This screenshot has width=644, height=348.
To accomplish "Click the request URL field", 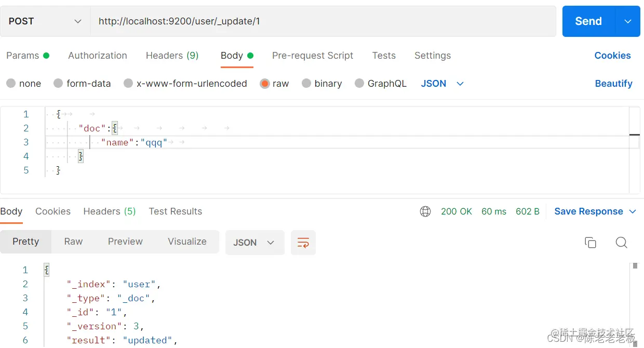I will 323,21.
